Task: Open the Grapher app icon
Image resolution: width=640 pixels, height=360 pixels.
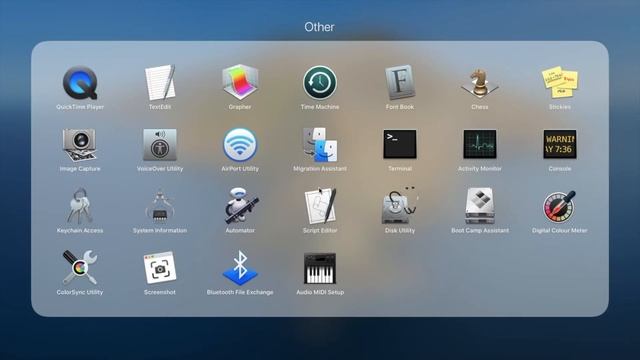Action: click(240, 82)
